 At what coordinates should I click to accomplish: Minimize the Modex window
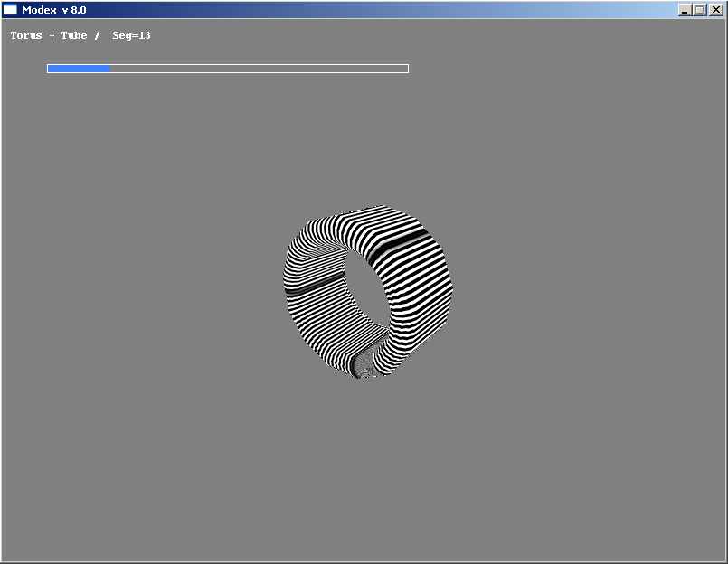[685, 9]
